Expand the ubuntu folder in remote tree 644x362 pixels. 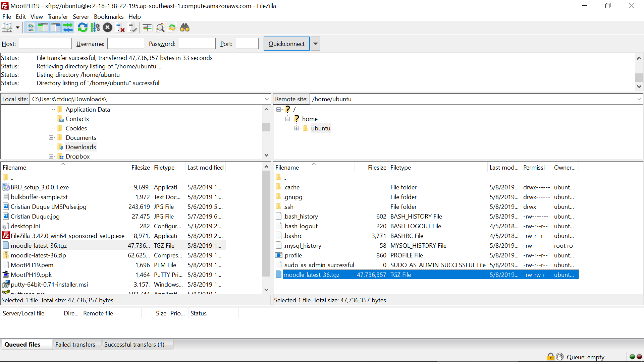(297, 128)
